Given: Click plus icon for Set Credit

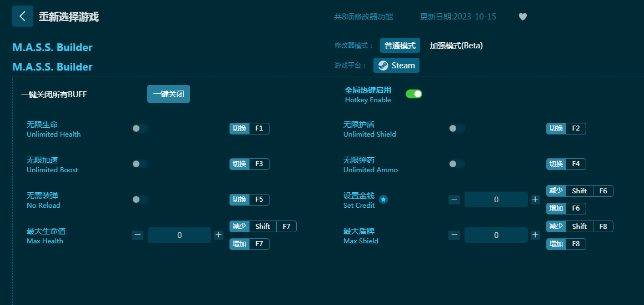Looking at the screenshot, I should coord(535,199).
